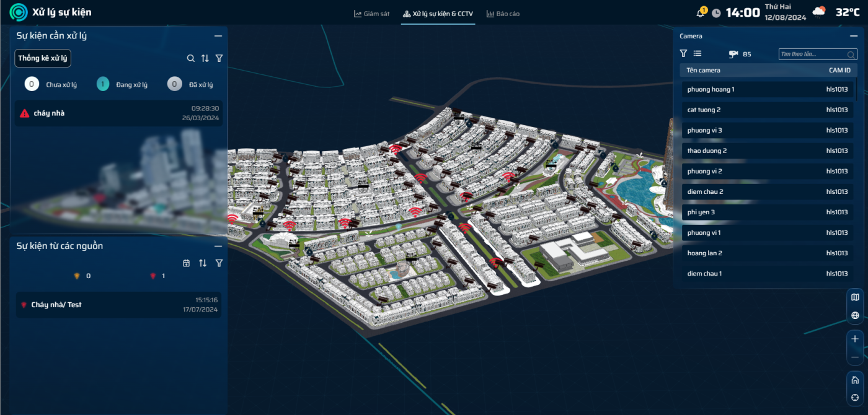Click the crosshair locate icon

(x=855, y=397)
